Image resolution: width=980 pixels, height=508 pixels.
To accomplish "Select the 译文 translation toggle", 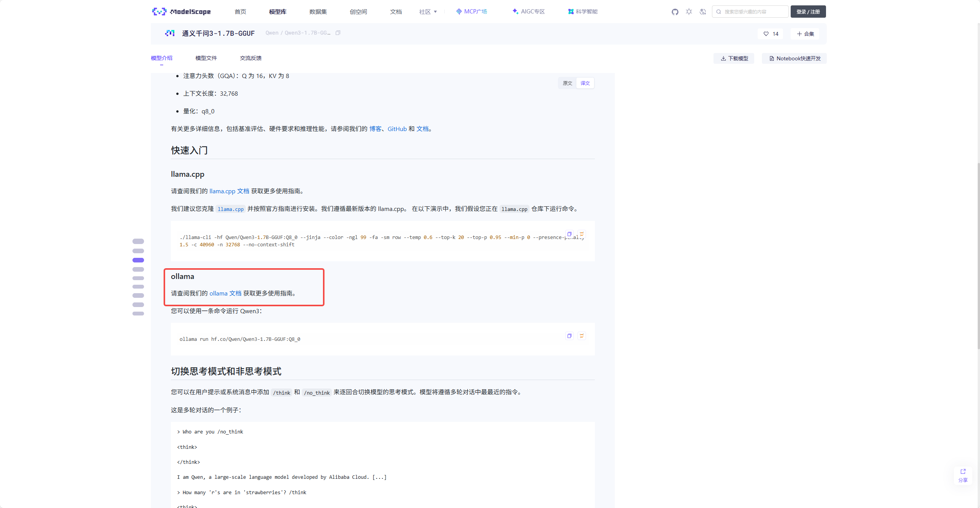I will click(585, 83).
